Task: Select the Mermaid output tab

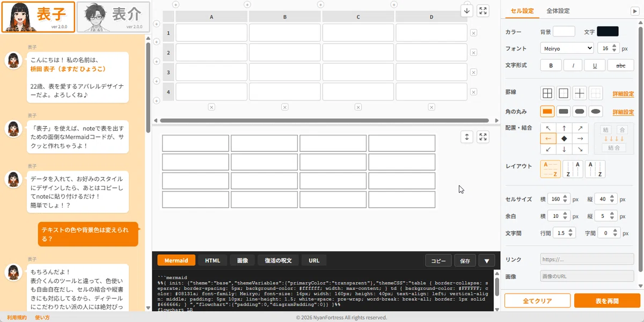Action: (176, 260)
